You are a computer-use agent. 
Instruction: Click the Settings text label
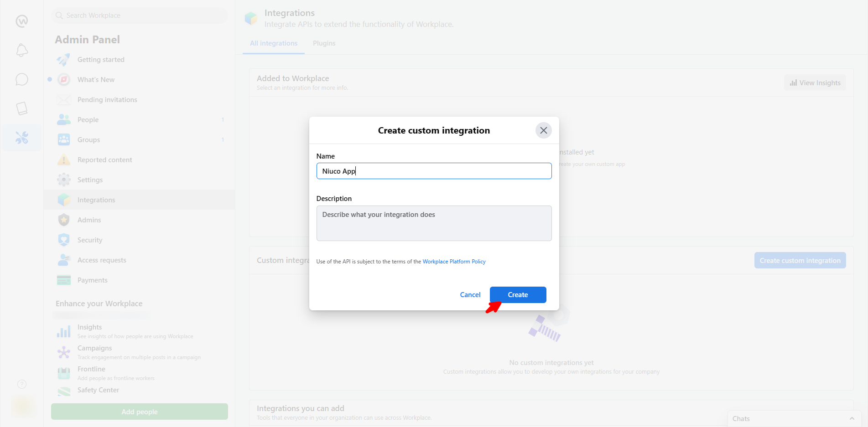click(90, 180)
